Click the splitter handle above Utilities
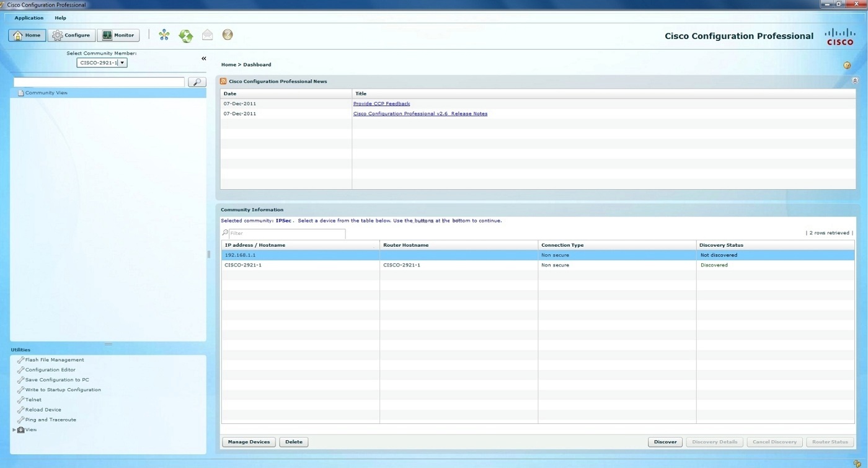 click(108, 344)
